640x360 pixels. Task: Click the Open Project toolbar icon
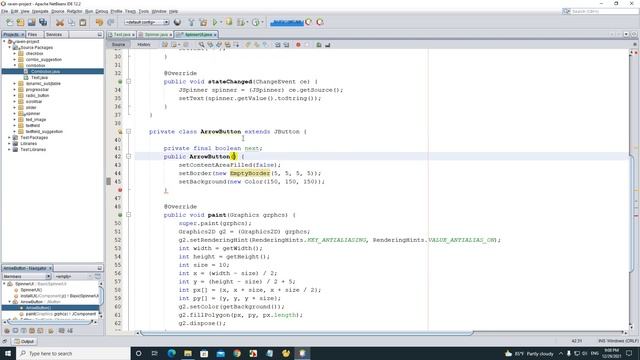click(x=31, y=22)
